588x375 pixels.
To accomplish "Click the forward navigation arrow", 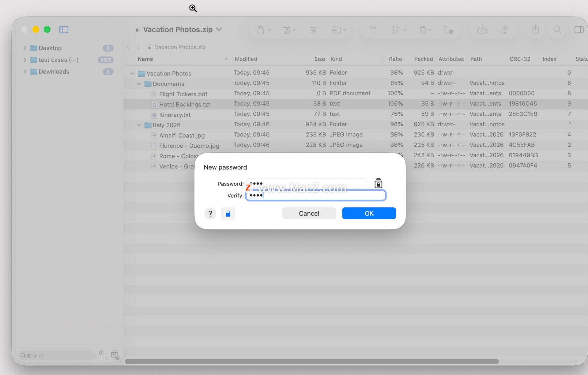I will (138, 47).
